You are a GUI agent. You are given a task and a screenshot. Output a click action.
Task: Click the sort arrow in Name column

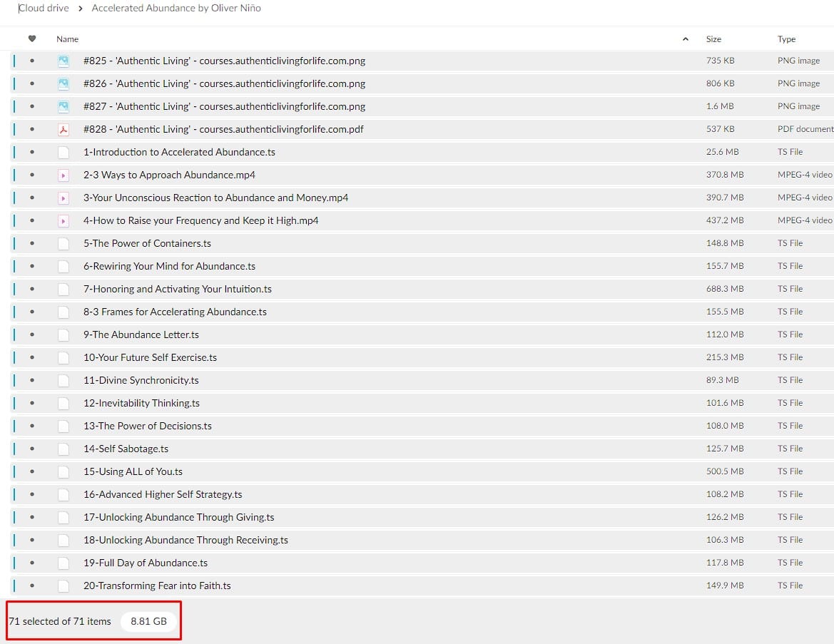(x=686, y=39)
